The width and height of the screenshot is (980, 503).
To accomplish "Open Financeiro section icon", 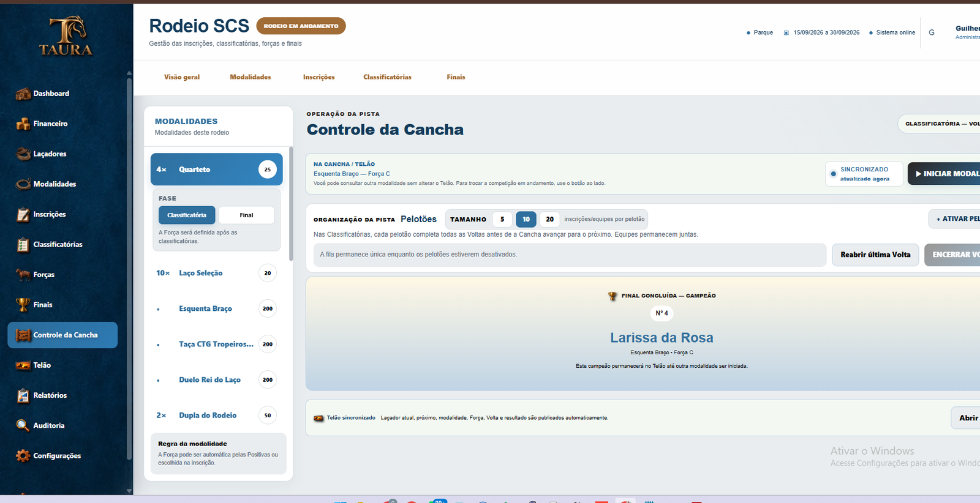I will (x=23, y=124).
